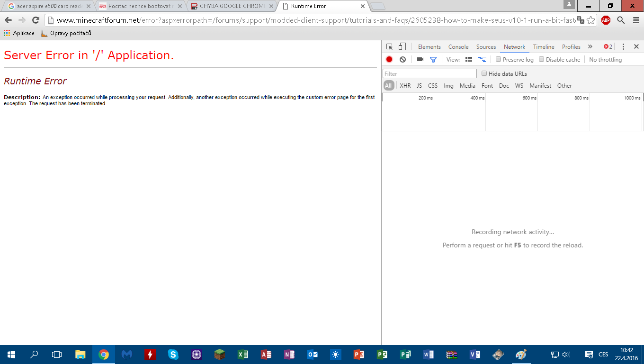This screenshot has width=644, height=364.
Task: Enable the Disable cache checkbox
Action: (x=541, y=59)
